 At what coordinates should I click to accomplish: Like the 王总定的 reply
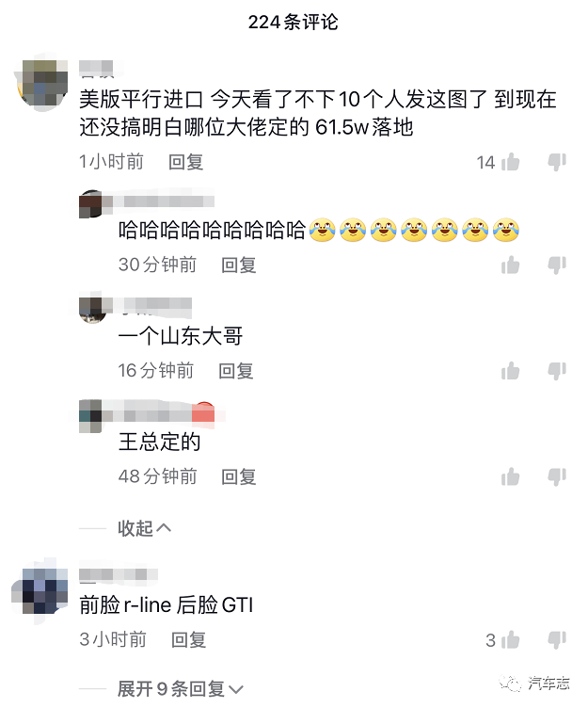click(510, 476)
